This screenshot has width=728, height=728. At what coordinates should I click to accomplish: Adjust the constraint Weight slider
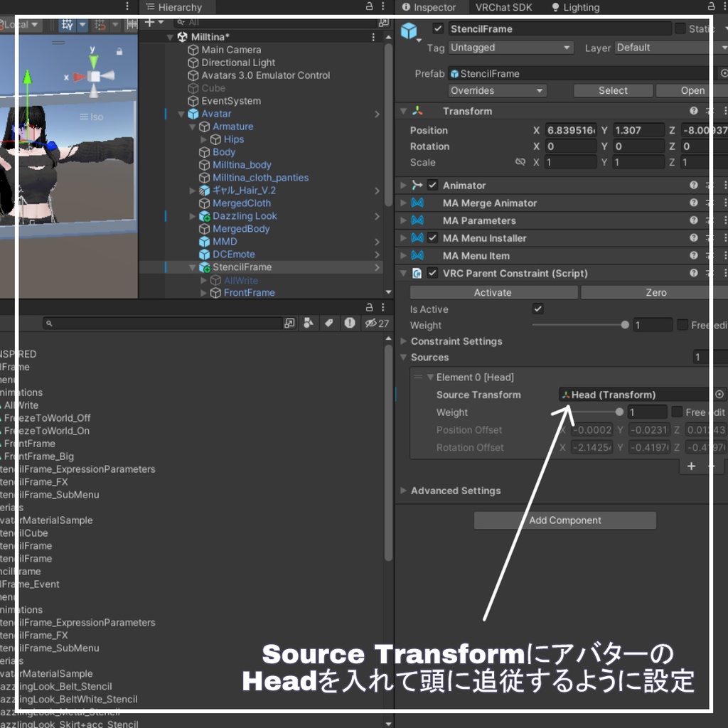[580, 325]
